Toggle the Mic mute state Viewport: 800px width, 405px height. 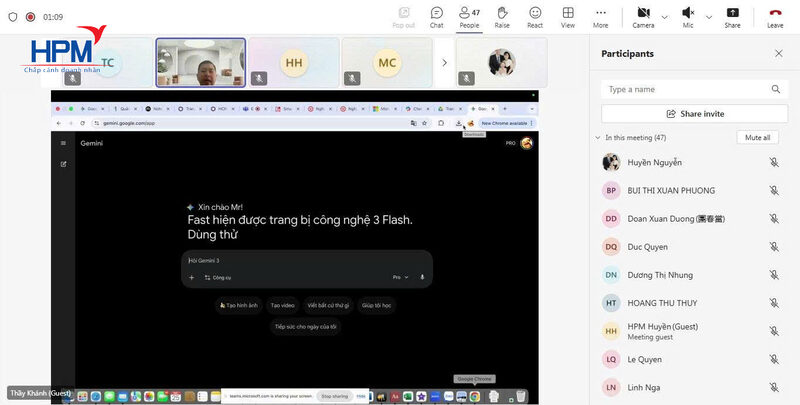[x=688, y=16]
